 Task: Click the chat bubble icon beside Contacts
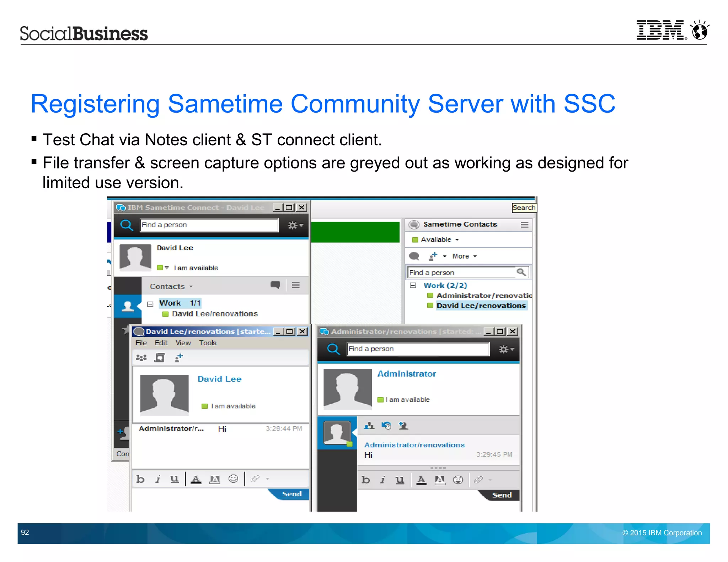275,285
